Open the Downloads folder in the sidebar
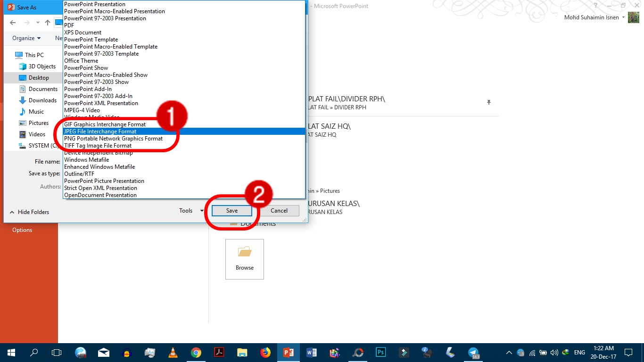644x362 pixels. point(38,100)
